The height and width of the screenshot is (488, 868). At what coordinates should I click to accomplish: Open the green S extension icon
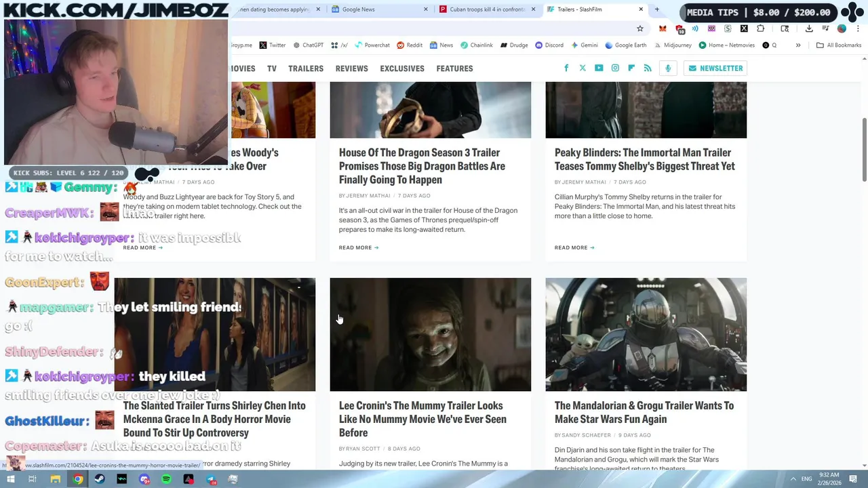point(728,28)
